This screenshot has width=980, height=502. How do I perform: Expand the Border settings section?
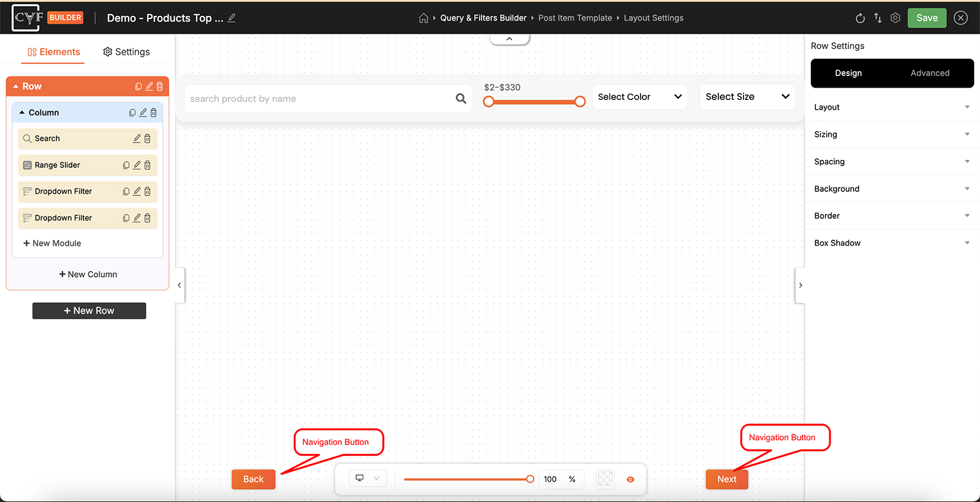[x=892, y=216]
